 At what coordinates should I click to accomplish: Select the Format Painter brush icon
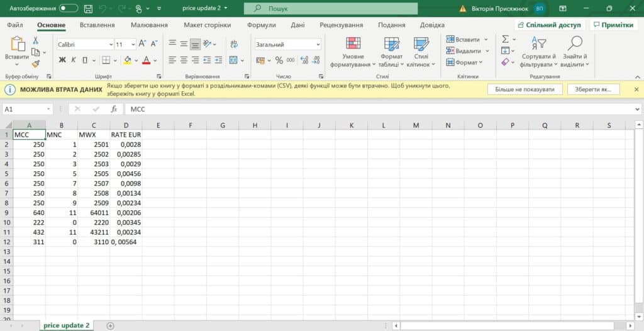[35, 63]
